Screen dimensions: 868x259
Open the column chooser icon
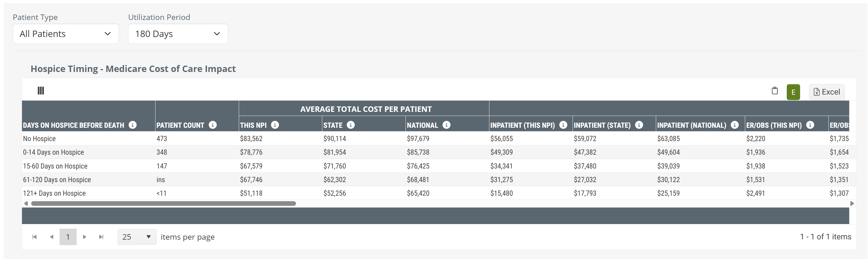(x=41, y=90)
